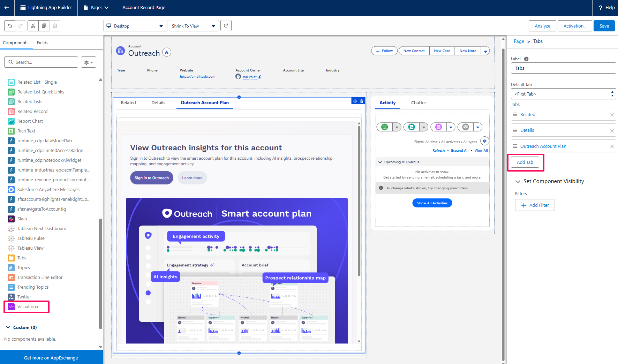Click the back arrow in the header
Screen dimensions: 618x364
point(7,8)
